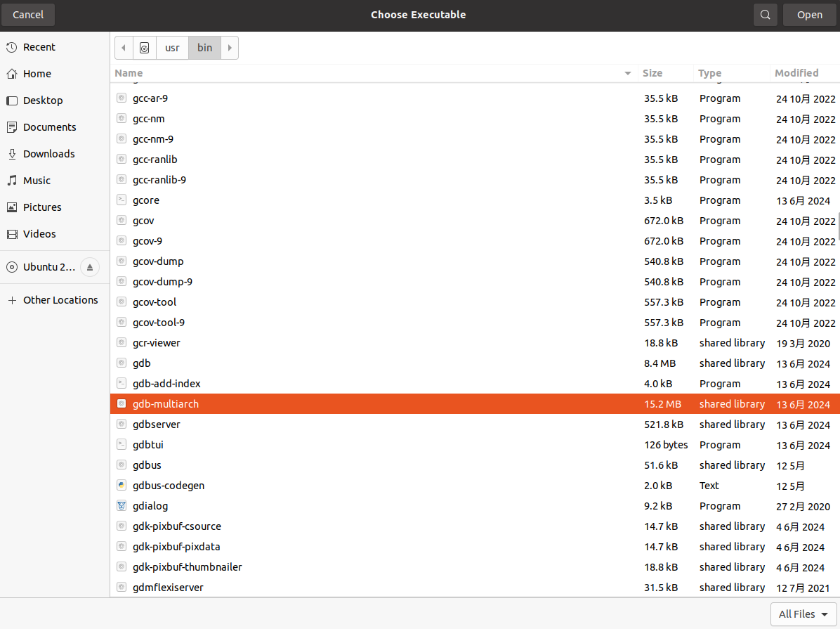Click the Music note icon in sidebar
Screen dimensions: 840x629
(12, 181)
